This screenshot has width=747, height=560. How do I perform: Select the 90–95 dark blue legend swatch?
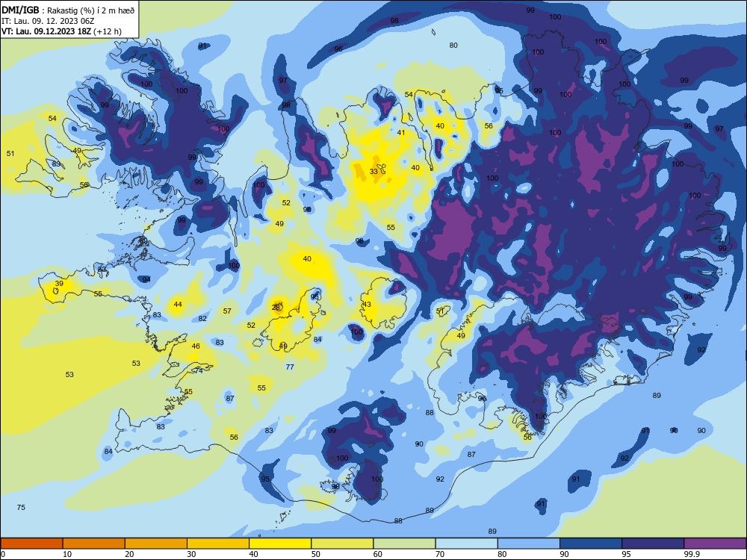coord(591,544)
